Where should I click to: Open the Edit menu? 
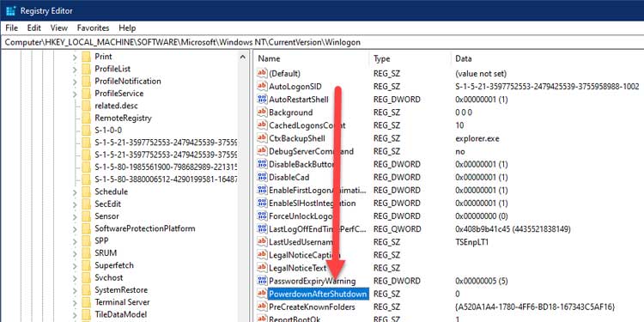point(34,28)
